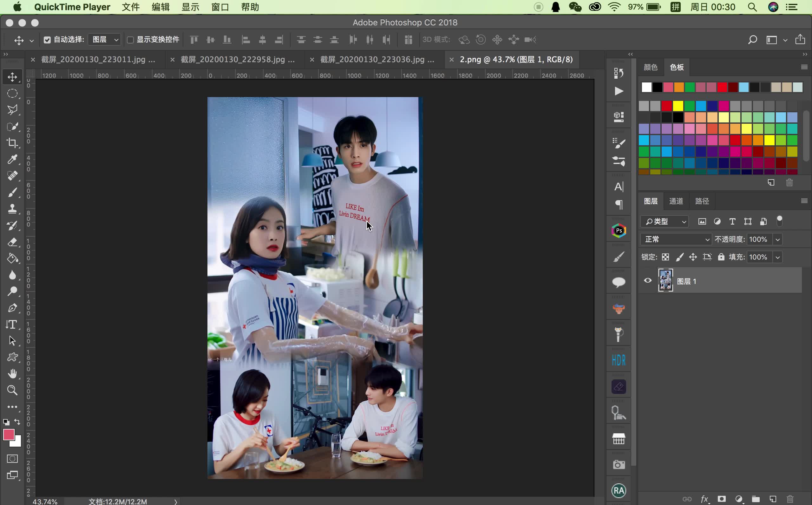
Task: Select the Hand tool
Action: pos(12,374)
